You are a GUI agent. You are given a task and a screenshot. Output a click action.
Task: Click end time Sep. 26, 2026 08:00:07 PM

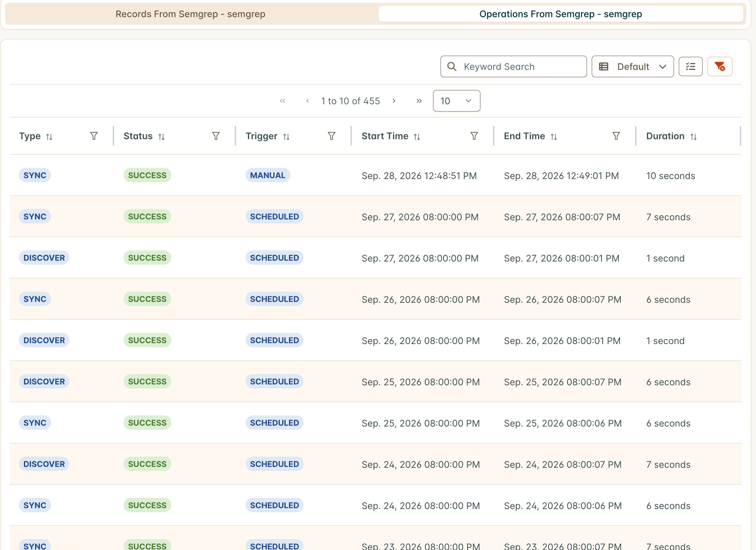[563, 300]
